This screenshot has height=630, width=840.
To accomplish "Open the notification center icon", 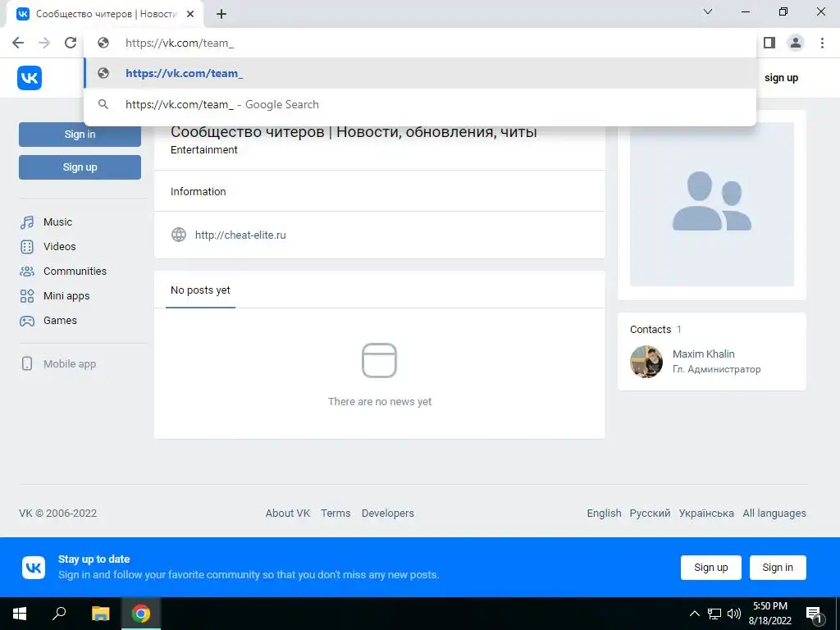I will 813,614.
